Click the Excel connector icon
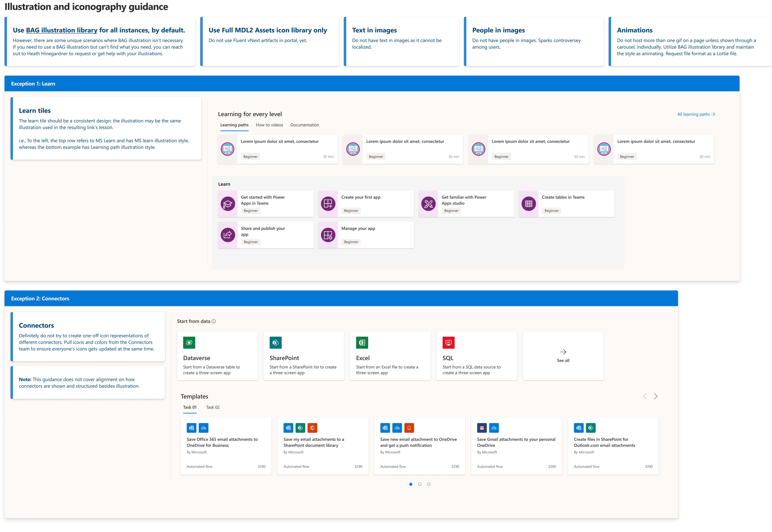Viewport: 772px width, 532px height. [362, 342]
